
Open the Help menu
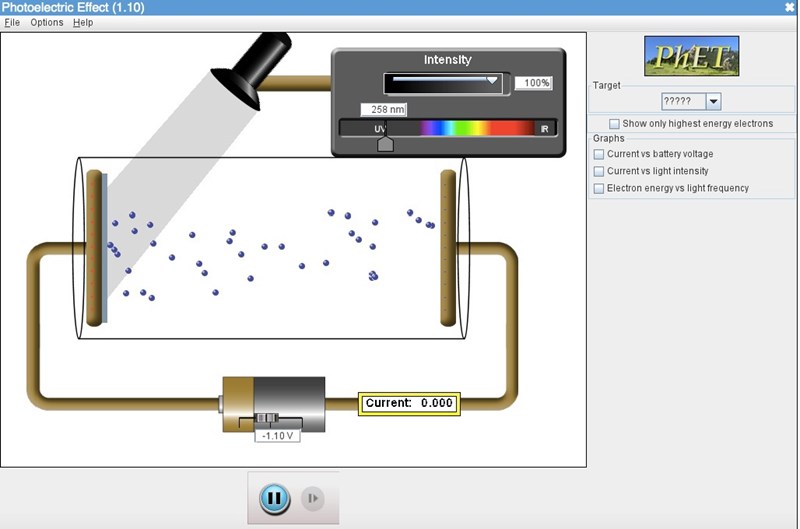click(x=83, y=22)
